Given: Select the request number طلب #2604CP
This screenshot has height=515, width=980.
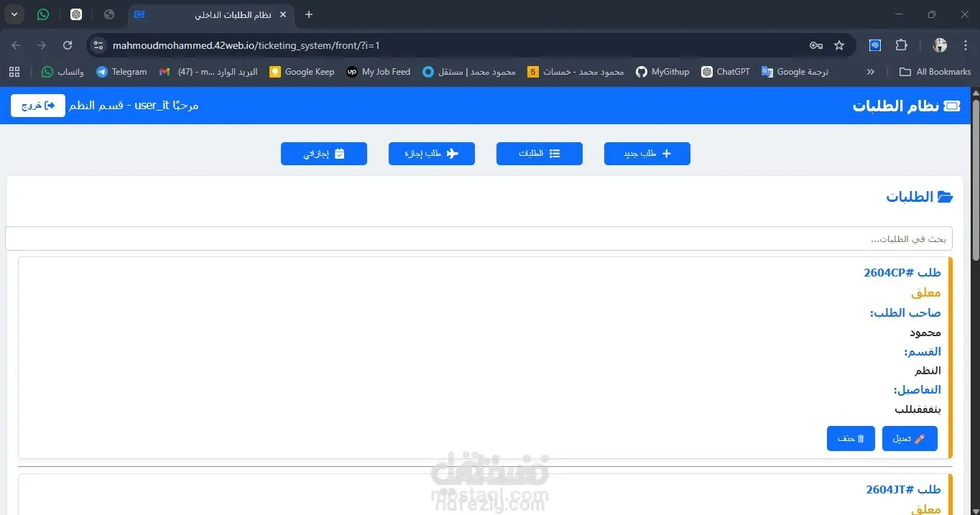Looking at the screenshot, I should coord(902,272).
